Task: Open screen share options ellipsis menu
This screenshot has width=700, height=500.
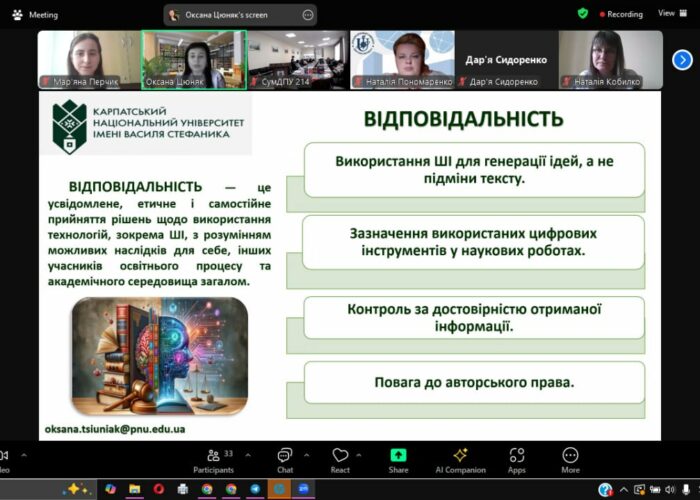Action: click(308, 15)
